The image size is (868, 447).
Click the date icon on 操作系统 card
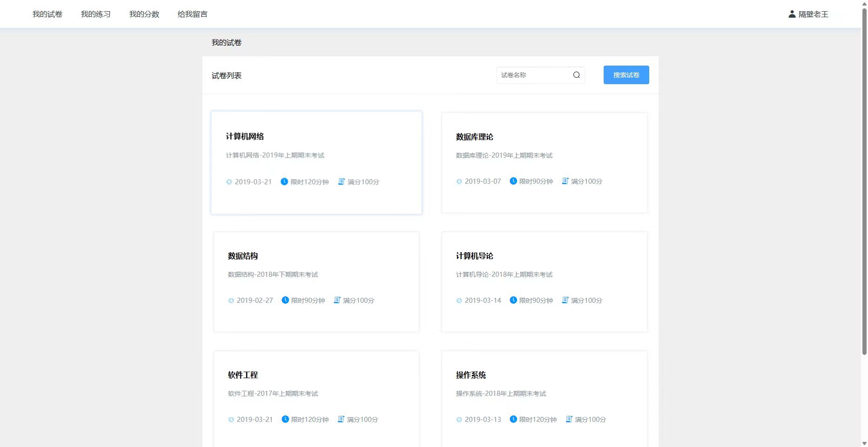(x=459, y=420)
